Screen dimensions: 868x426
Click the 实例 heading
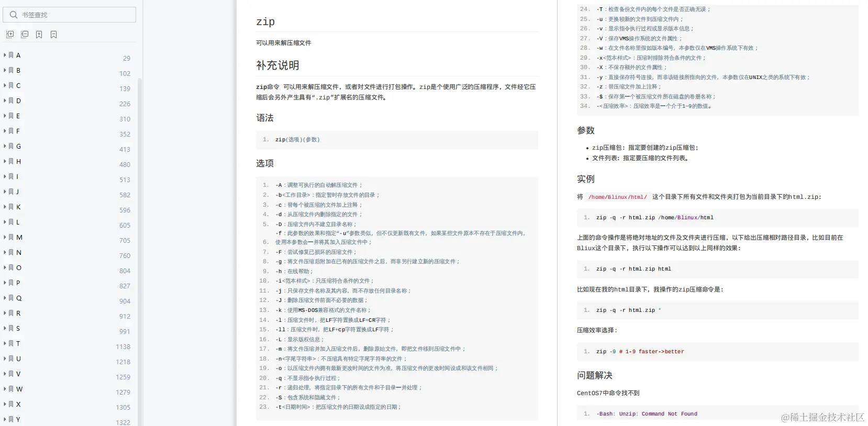click(x=586, y=179)
